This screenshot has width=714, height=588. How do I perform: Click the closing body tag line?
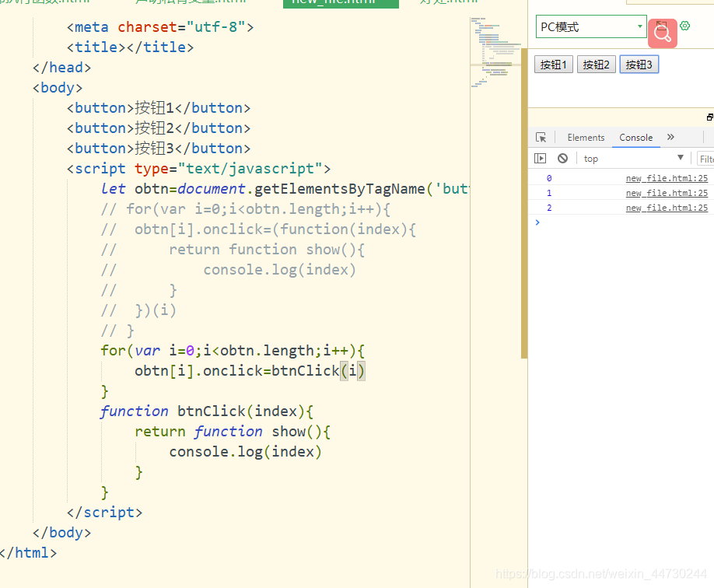62,533
